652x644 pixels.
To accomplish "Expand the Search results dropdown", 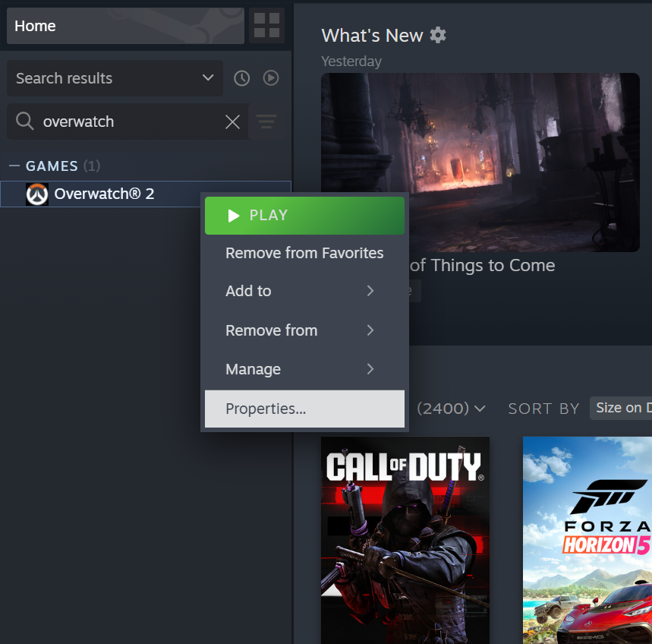I will point(115,78).
